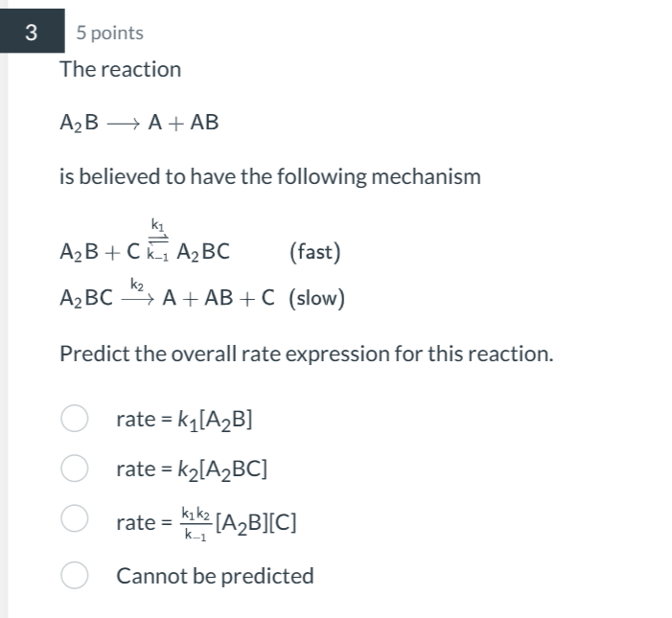Choose the rate = k2[A2BC] radio option
Viewport: 672px width, 618px height.
point(75,469)
